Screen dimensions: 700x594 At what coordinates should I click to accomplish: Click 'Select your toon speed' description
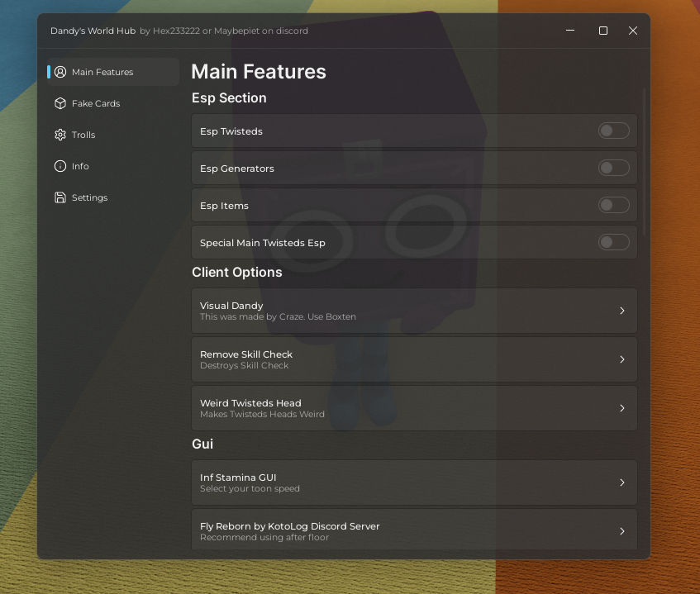pos(250,489)
